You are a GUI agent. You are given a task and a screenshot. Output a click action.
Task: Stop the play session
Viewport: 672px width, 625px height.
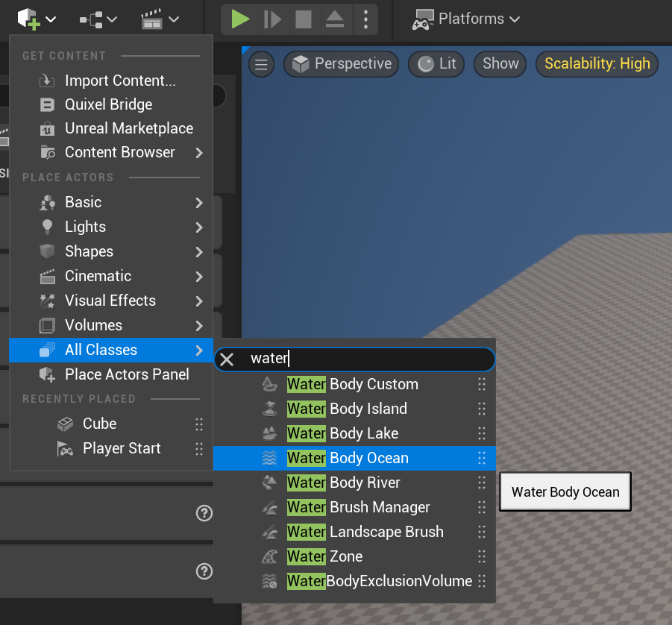(x=304, y=19)
